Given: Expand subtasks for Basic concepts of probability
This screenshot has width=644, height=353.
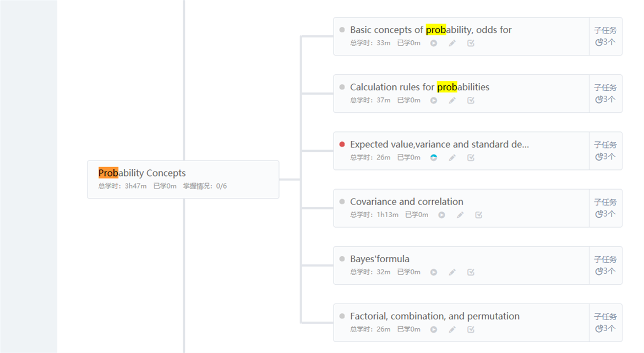Looking at the screenshot, I should pyautogui.click(x=605, y=36).
